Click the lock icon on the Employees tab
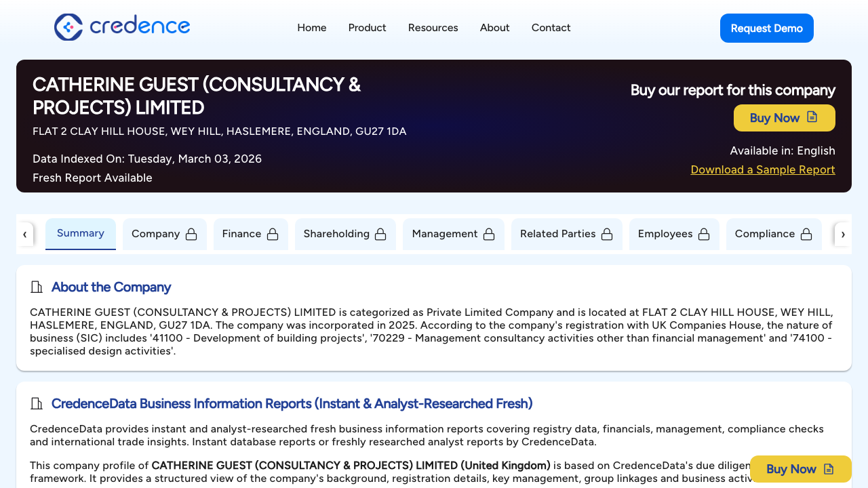868x488 pixels. pos(703,233)
